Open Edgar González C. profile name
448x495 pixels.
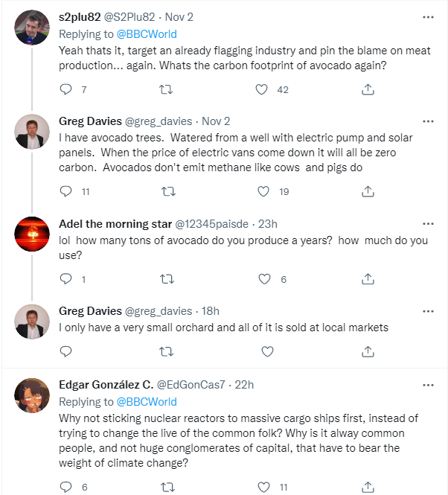(106, 385)
